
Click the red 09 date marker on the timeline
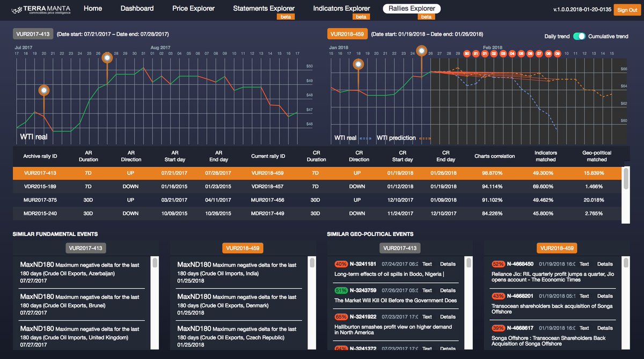pyautogui.click(x=558, y=54)
